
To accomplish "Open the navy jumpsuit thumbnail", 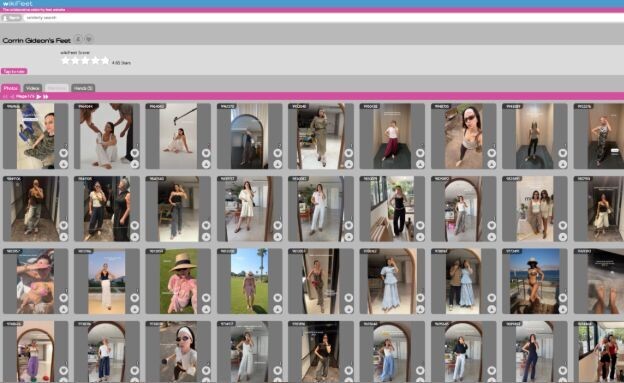I will point(535,352).
